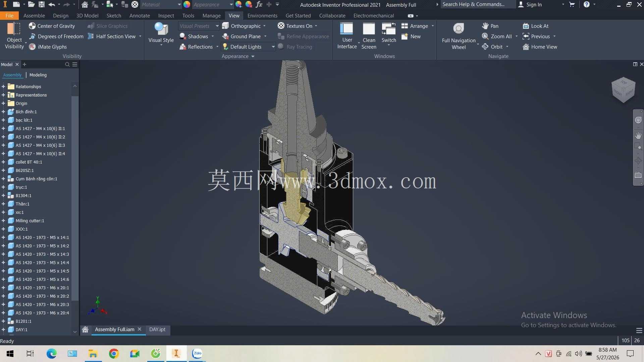Launch the Full Navigation Wheel

(x=459, y=36)
